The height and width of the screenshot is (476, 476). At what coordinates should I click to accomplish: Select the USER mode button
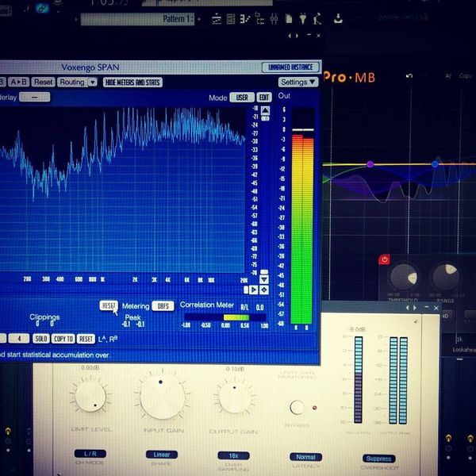coord(242,98)
